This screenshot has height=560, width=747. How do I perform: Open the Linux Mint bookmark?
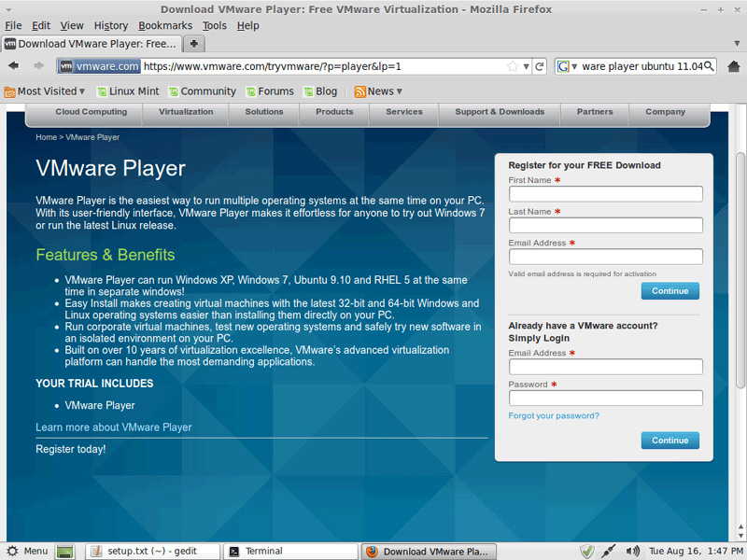tap(128, 91)
